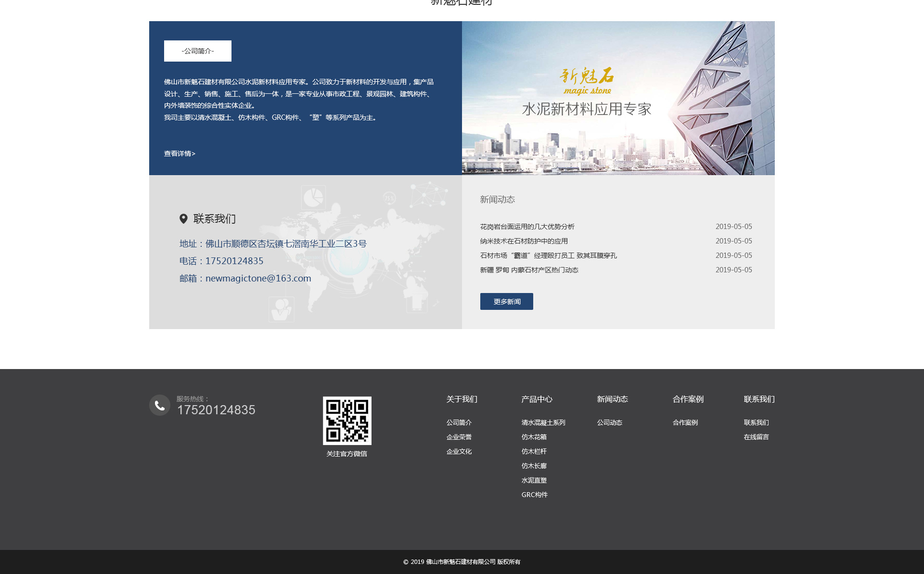Viewport: 924px width, 574px height.
Task: Open footer link GRC构件
Action: tap(534, 495)
